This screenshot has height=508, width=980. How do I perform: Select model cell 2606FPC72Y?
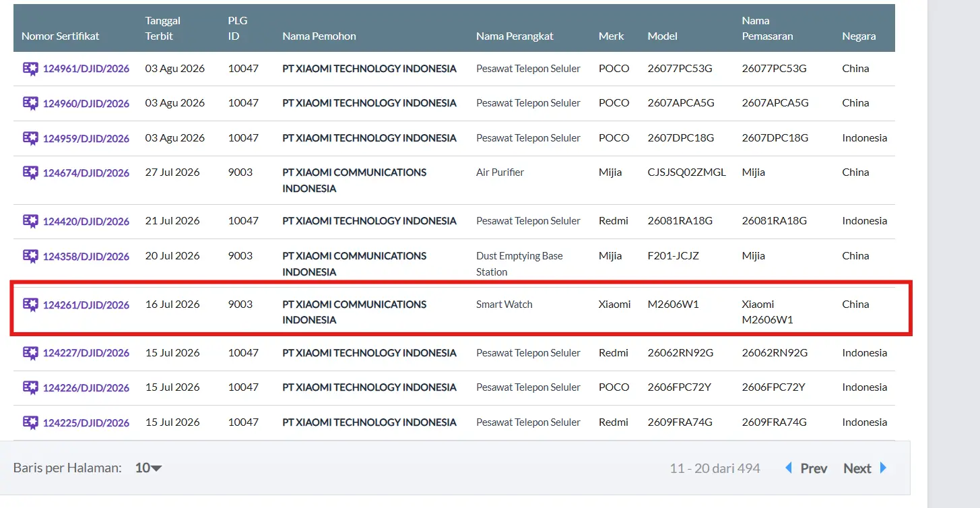pyautogui.click(x=680, y=387)
